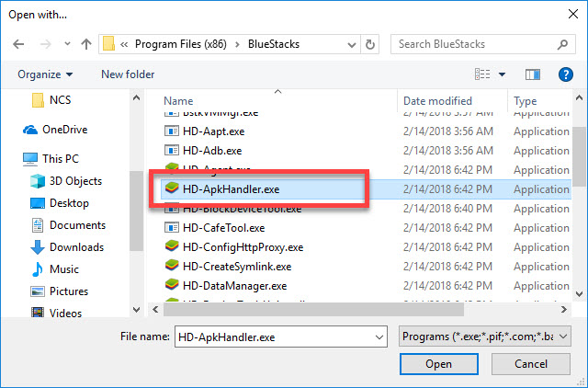Click BlueStacks icon of HD-CreateSymlink.exe
The height and width of the screenshot is (388, 588).
pos(172,266)
